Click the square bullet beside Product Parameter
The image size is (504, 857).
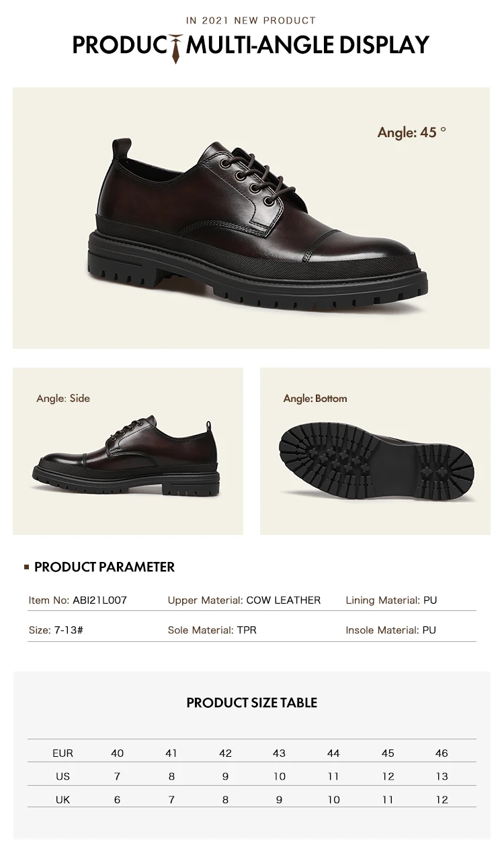(27, 567)
